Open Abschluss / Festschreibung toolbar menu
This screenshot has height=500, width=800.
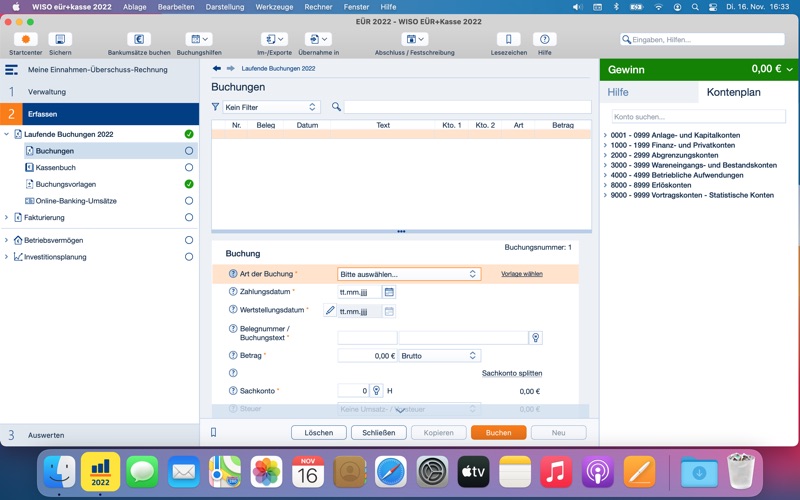pyautogui.click(x=414, y=39)
